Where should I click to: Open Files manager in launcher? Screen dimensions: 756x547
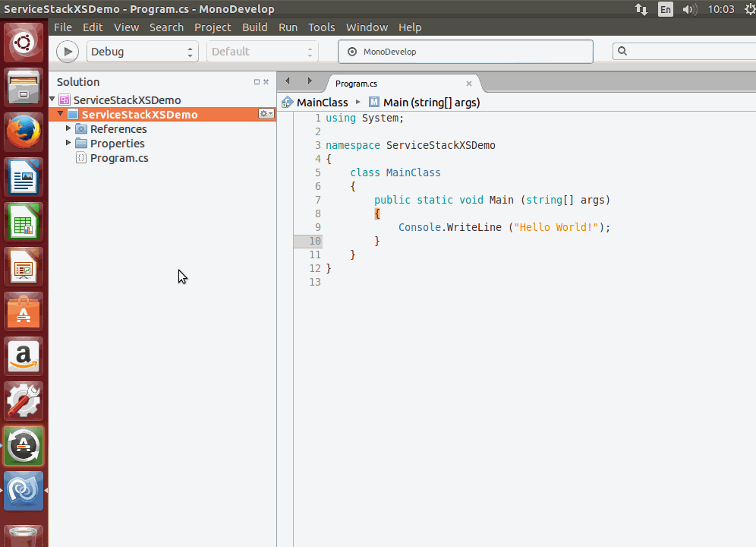pos(24,87)
